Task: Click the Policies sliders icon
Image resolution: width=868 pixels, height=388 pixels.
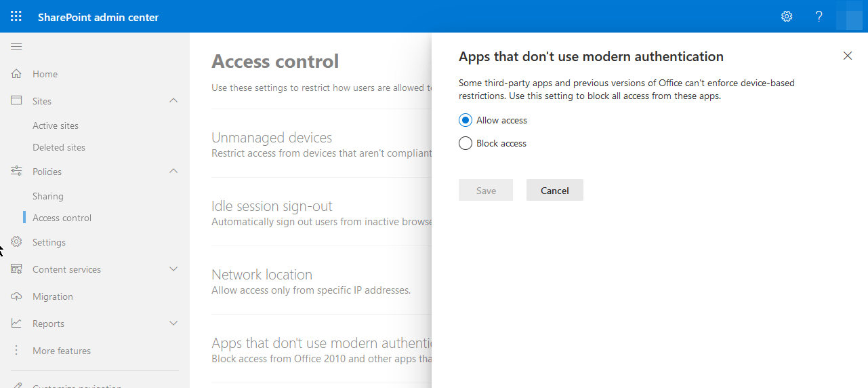Action: point(17,172)
